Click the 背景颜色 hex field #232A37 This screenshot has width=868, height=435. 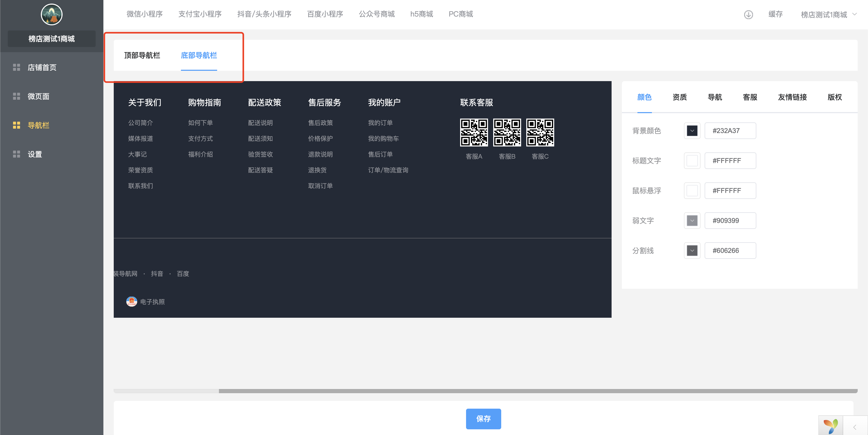(x=730, y=131)
